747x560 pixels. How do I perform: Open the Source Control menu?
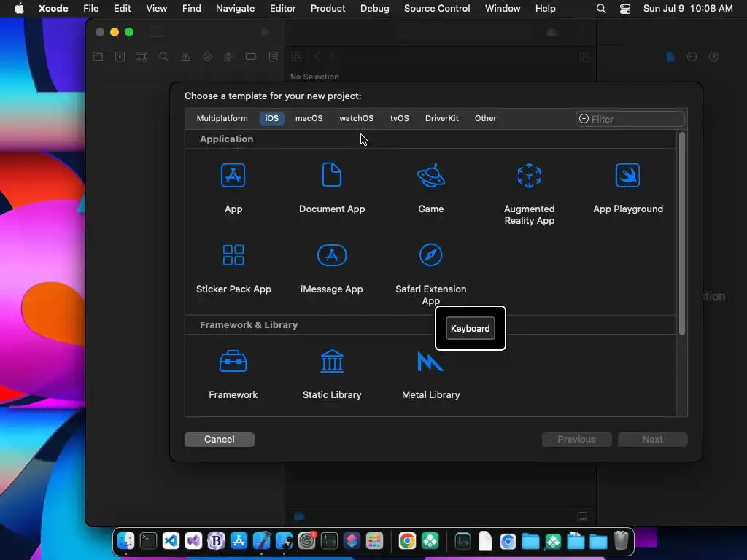point(437,8)
